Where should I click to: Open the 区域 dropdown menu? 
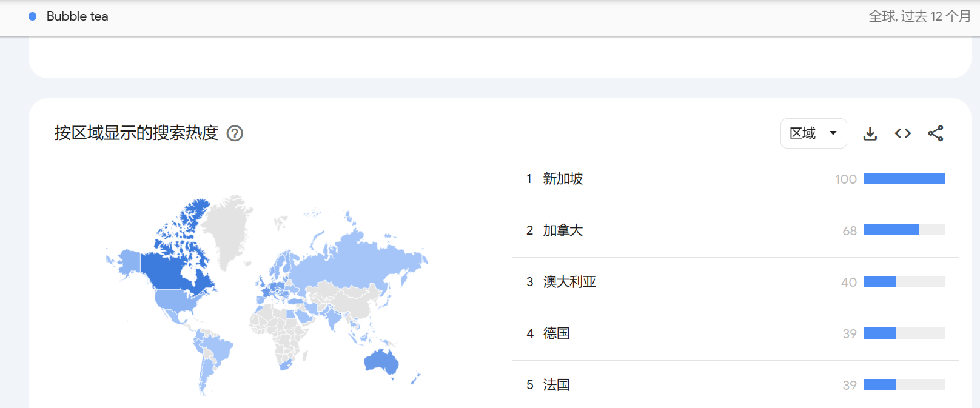813,133
